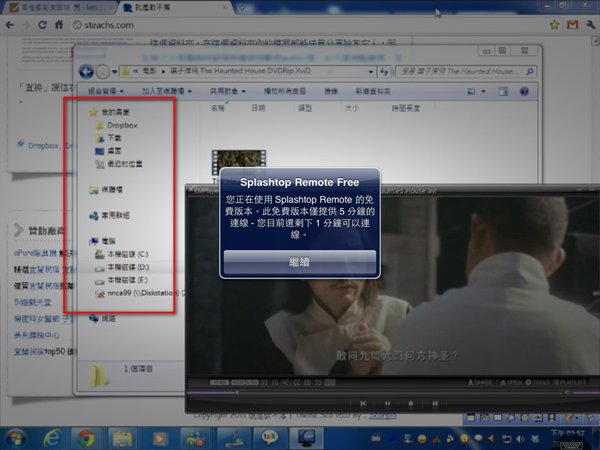The height and width of the screenshot is (450, 600).
Task: Click the Chrome back arrow
Action: coord(10,25)
